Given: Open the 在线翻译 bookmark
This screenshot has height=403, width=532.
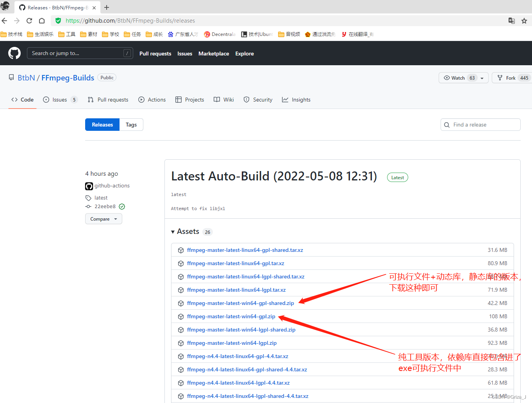Looking at the screenshot, I should 357,34.
